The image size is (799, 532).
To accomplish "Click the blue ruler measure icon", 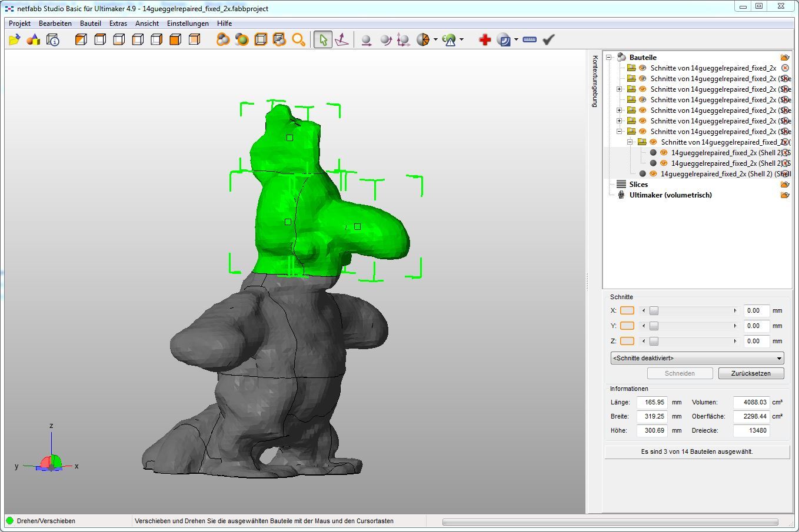I will [x=530, y=39].
